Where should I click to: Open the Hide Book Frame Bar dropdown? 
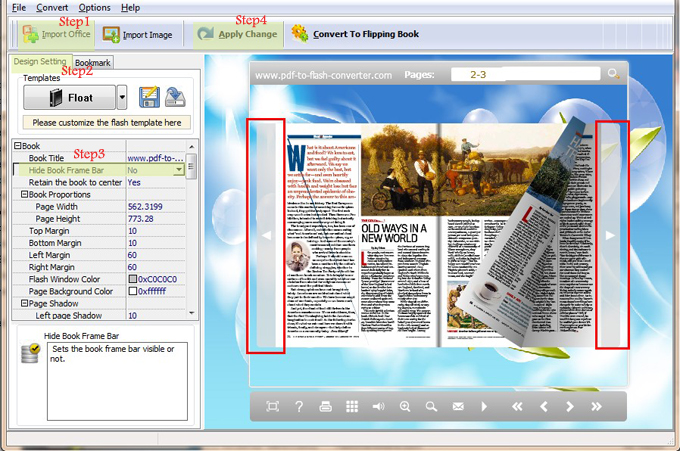(179, 170)
